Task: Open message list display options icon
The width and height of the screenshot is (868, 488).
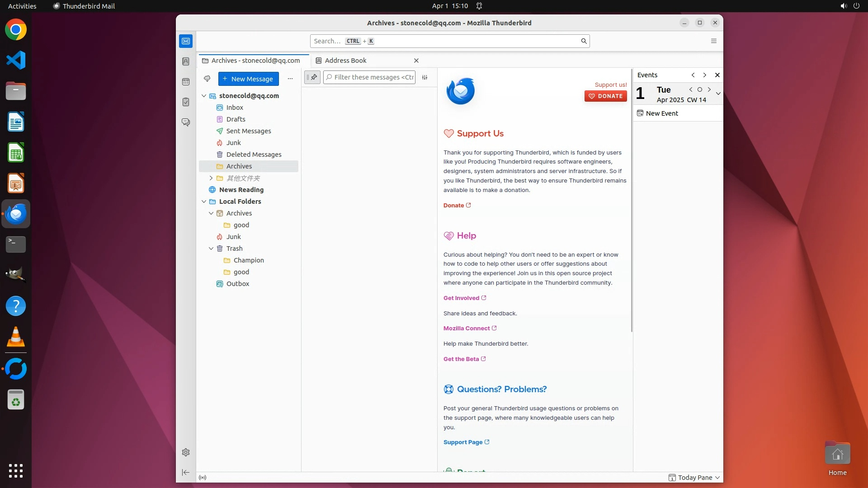Action: tap(425, 77)
